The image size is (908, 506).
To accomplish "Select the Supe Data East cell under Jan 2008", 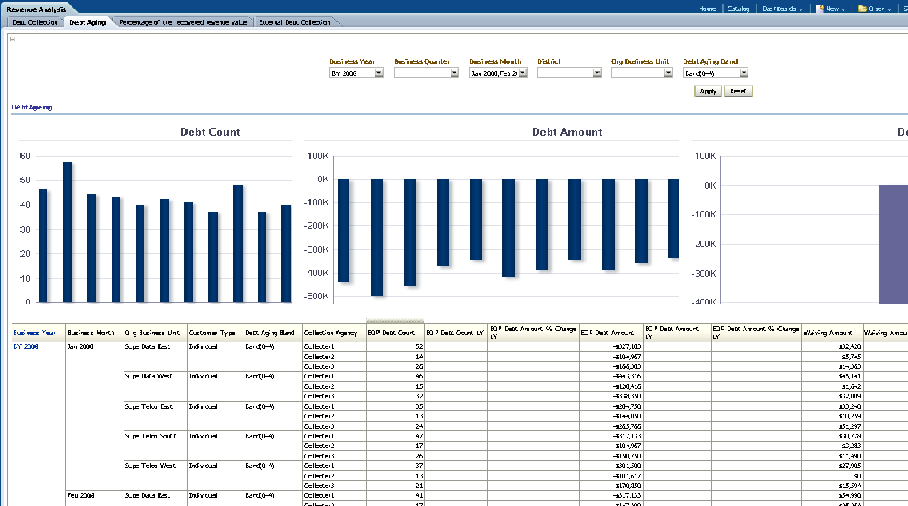I will [148, 347].
